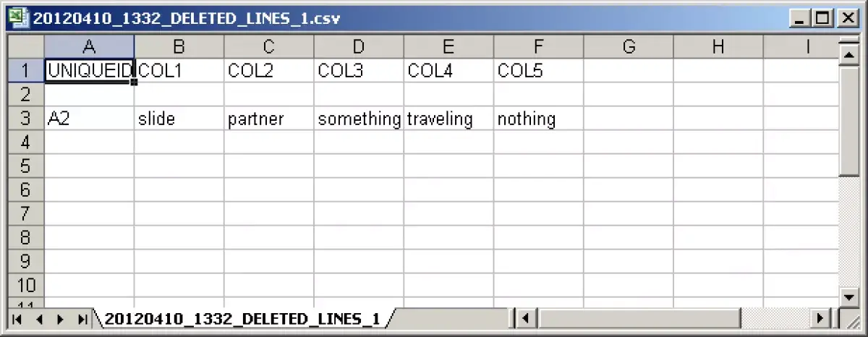
Task: Maximize the workbook window
Action: click(822, 18)
